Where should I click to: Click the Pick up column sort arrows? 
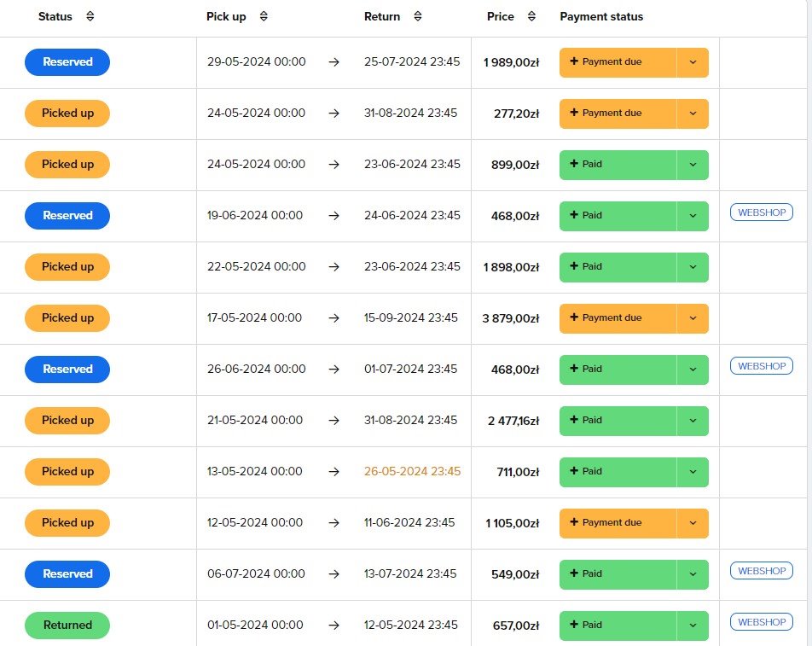264,16
